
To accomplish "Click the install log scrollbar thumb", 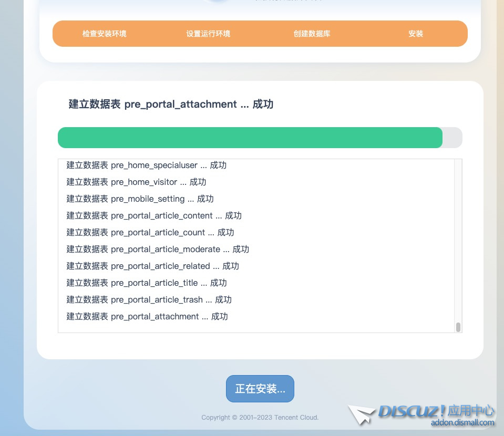I will [458, 327].
